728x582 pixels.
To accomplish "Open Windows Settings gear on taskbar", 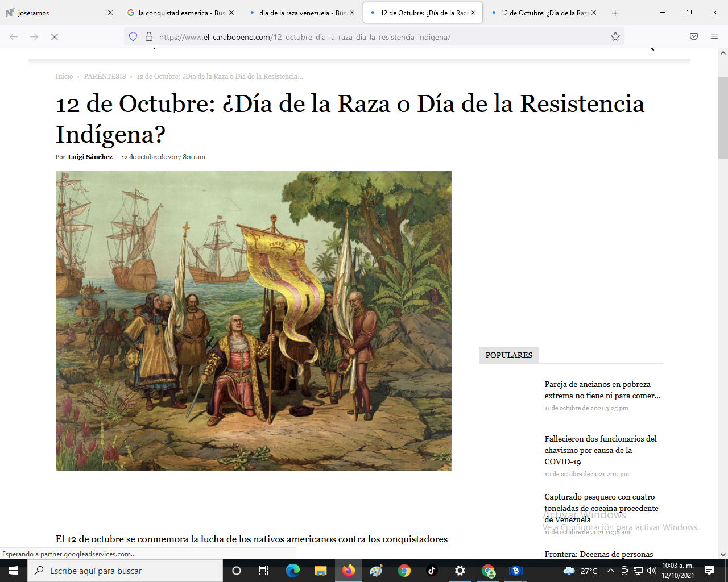I will pyautogui.click(x=460, y=571).
